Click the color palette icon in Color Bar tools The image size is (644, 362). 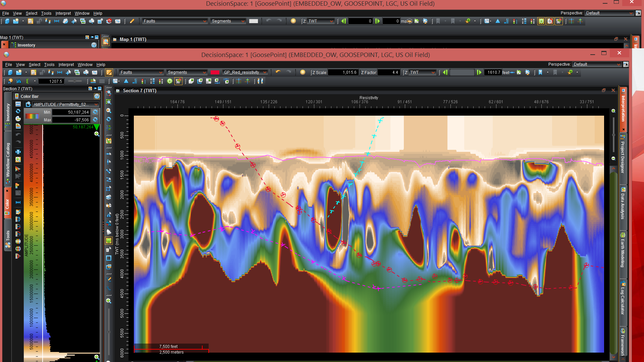coord(18,119)
